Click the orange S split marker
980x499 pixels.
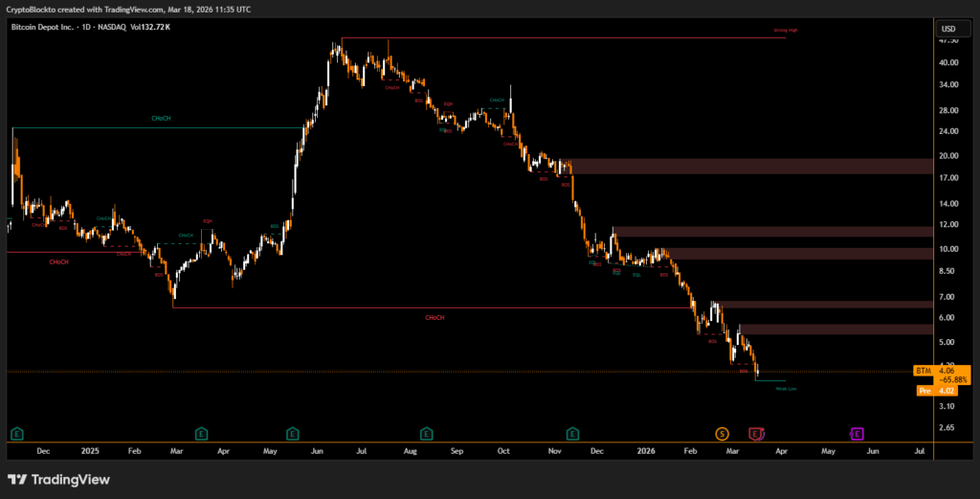coord(722,434)
